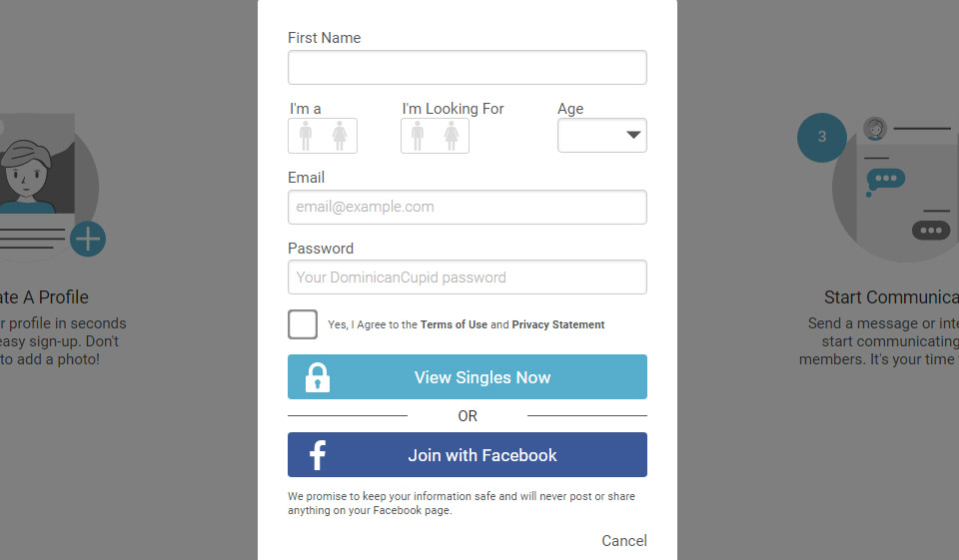
Task: Click the blue plus icon on profile illustration
Action: [88, 239]
